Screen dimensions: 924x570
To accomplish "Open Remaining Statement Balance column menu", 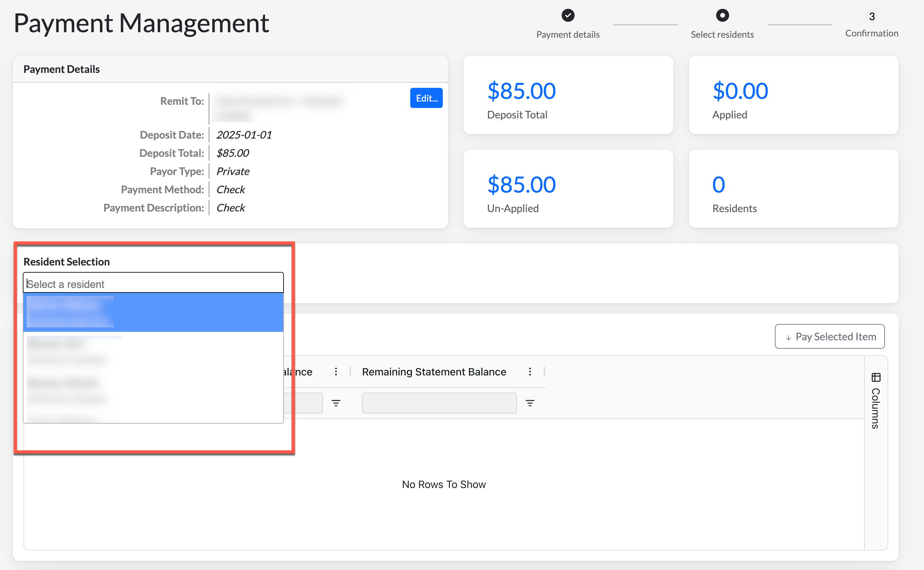I will pyautogui.click(x=529, y=372).
